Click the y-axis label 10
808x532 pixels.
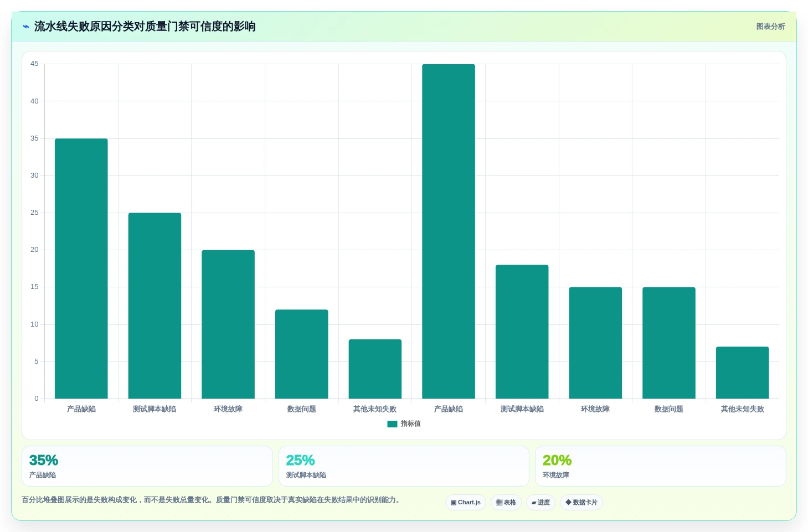pyautogui.click(x=34, y=324)
